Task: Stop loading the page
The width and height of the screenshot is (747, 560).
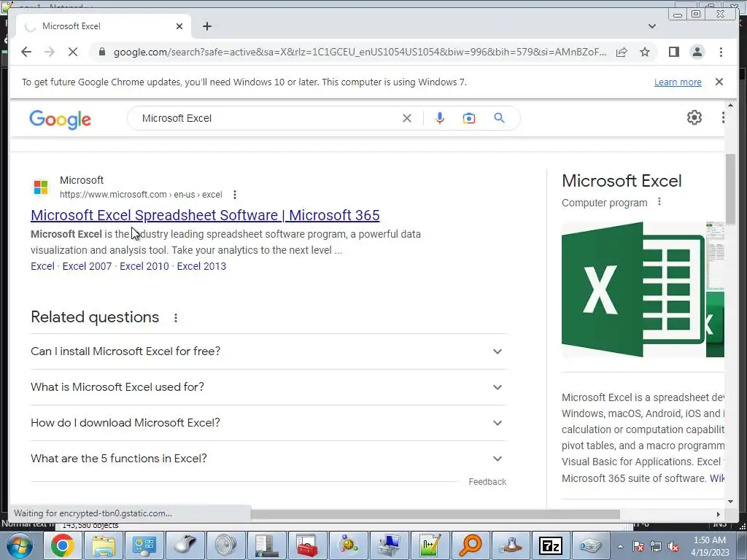Action: [x=73, y=52]
